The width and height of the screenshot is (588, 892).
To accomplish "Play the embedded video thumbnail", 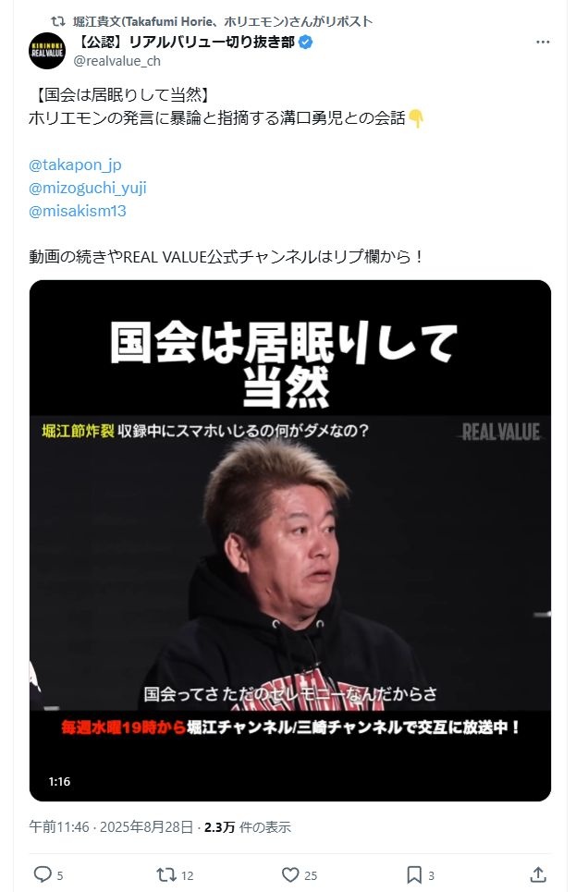I will [290, 541].
